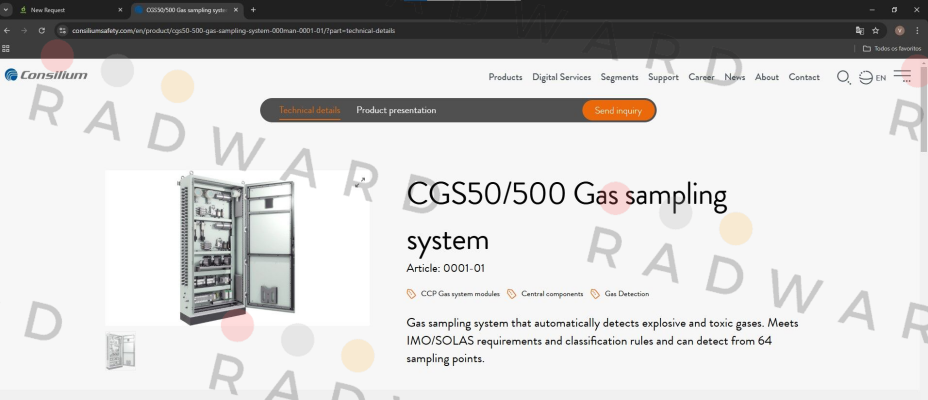The width and height of the screenshot is (928, 400).
Task: Reload the page
Action: tap(41, 30)
